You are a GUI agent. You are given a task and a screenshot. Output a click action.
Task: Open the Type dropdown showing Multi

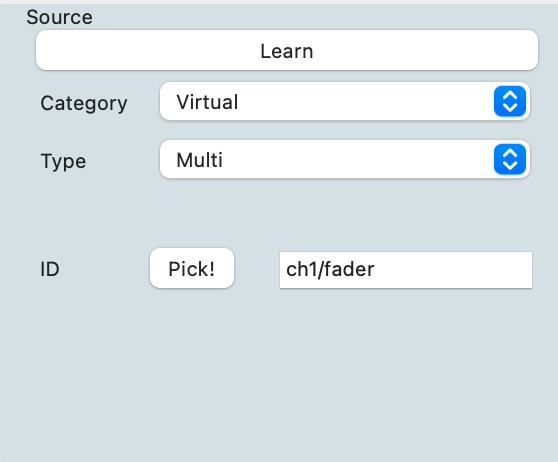pyautogui.click(x=345, y=159)
